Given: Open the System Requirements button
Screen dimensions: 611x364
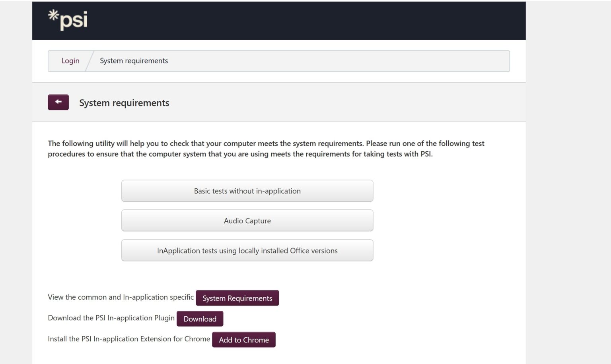Looking at the screenshot, I should (x=237, y=298).
